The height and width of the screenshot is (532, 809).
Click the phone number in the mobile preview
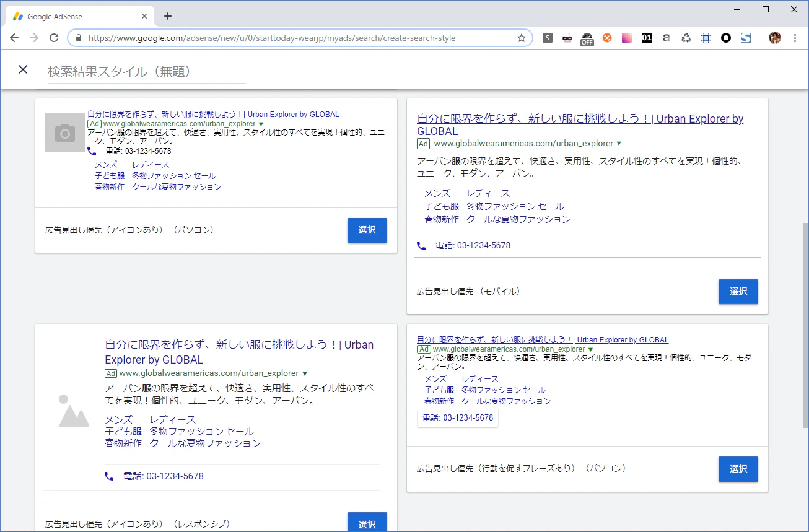(x=473, y=245)
